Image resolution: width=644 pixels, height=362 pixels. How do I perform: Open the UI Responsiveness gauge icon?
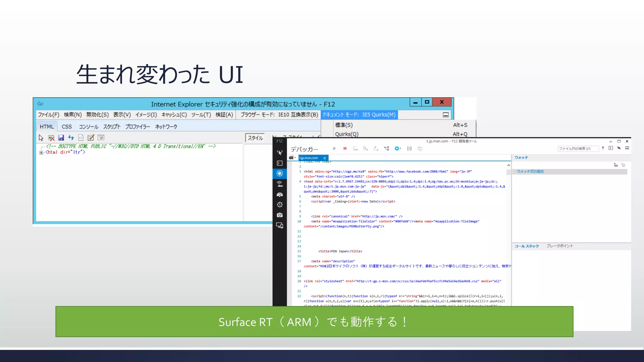click(280, 195)
